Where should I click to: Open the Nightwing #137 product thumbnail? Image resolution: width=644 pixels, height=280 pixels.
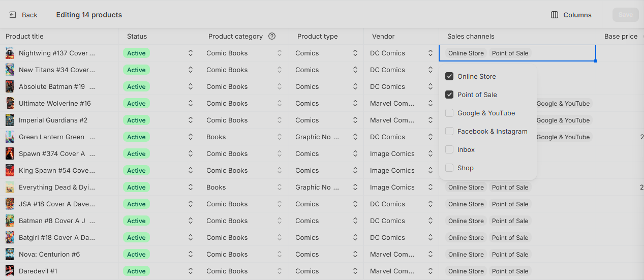10,53
